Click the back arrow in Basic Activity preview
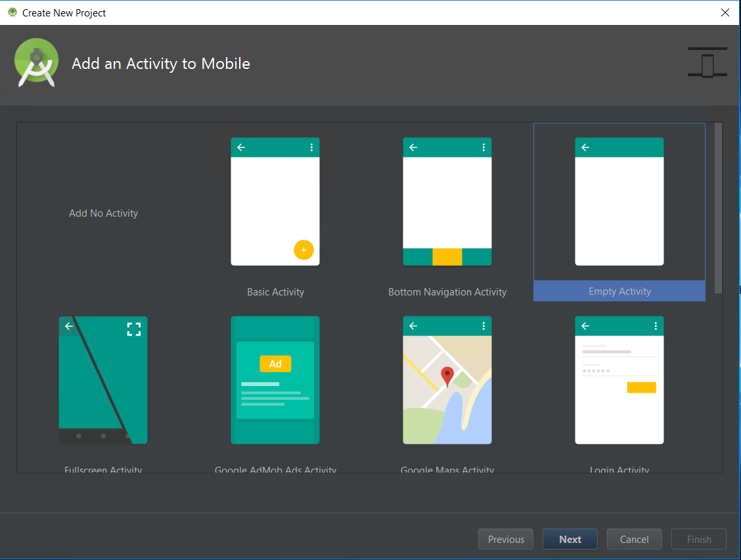The image size is (741, 560). click(241, 147)
